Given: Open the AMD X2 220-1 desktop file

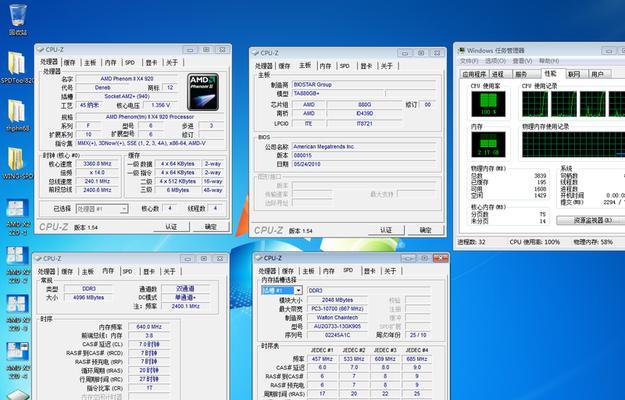Looking at the screenshot, I should tap(18, 217).
